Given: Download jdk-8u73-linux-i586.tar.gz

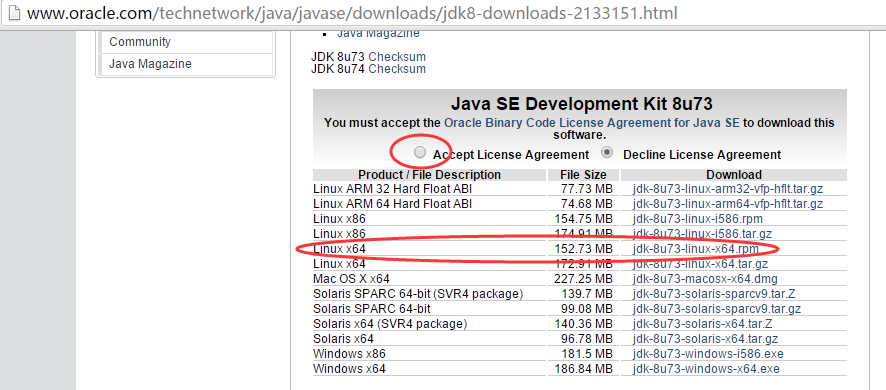Looking at the screenshot, I should point(702,233).
